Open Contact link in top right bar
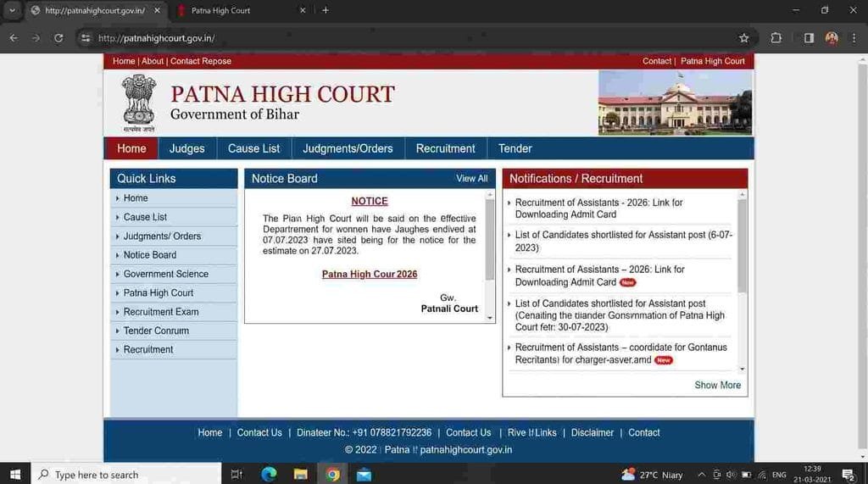 click(x=657, y=61)
